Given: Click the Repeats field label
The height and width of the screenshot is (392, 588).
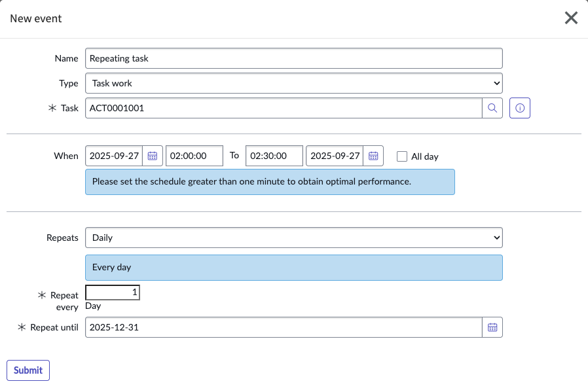Looking at the screenshot, I should pyautogui.click(x=62, y=238).
